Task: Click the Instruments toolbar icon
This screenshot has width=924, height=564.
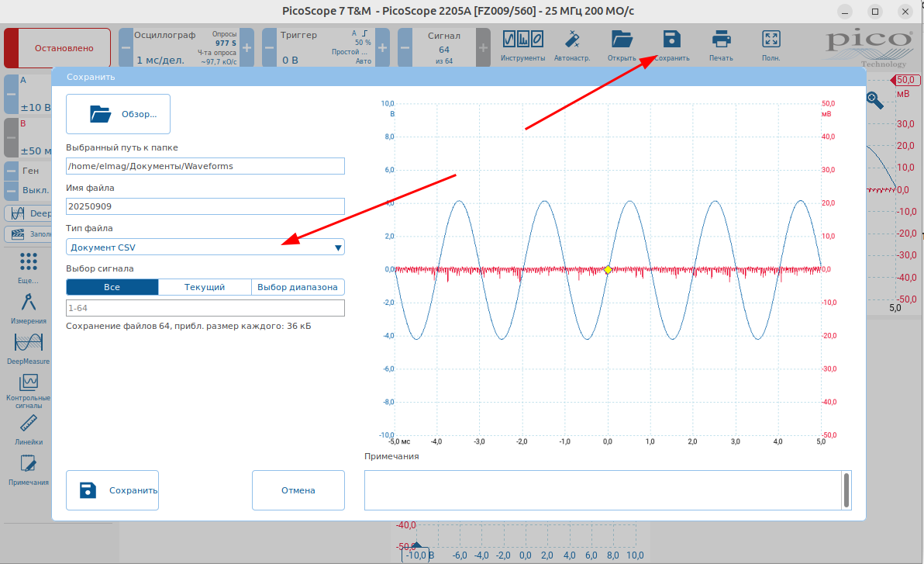Action: point(522,40)
